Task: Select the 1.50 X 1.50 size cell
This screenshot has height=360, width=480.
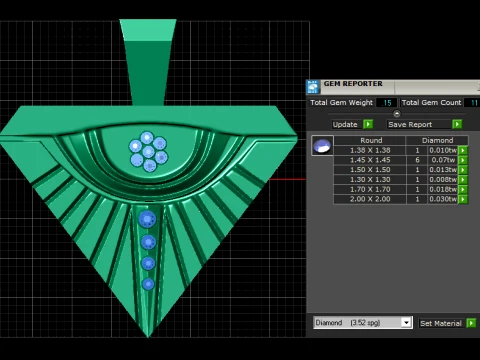Action: [x=370, y=170]
